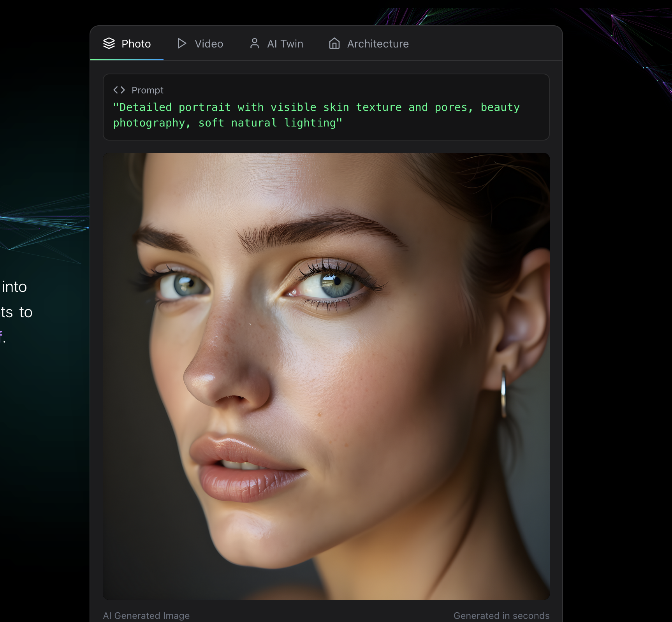Click the play icon beside Video
This screenshot has width=672, height=622.
(x=182, y=43)
